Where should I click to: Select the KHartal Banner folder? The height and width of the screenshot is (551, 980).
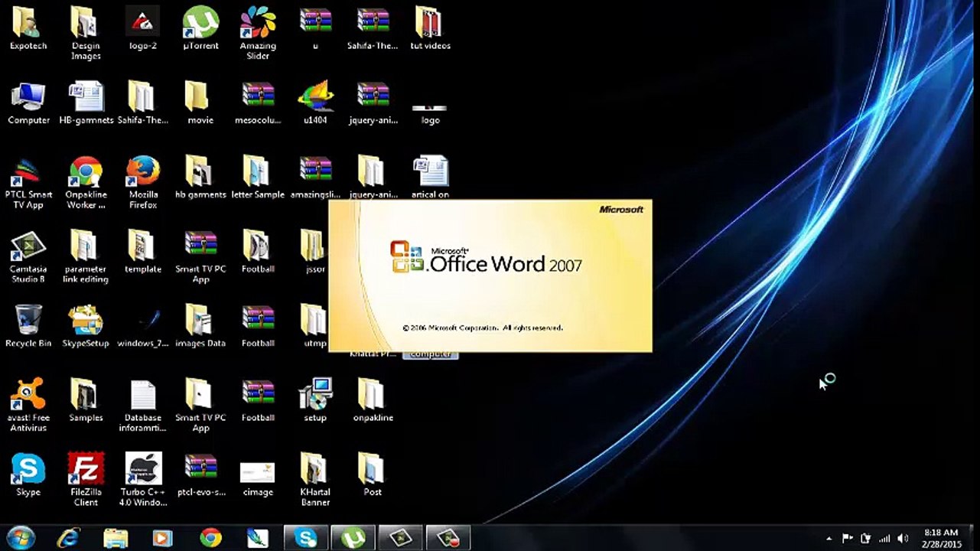coord(315,480)
